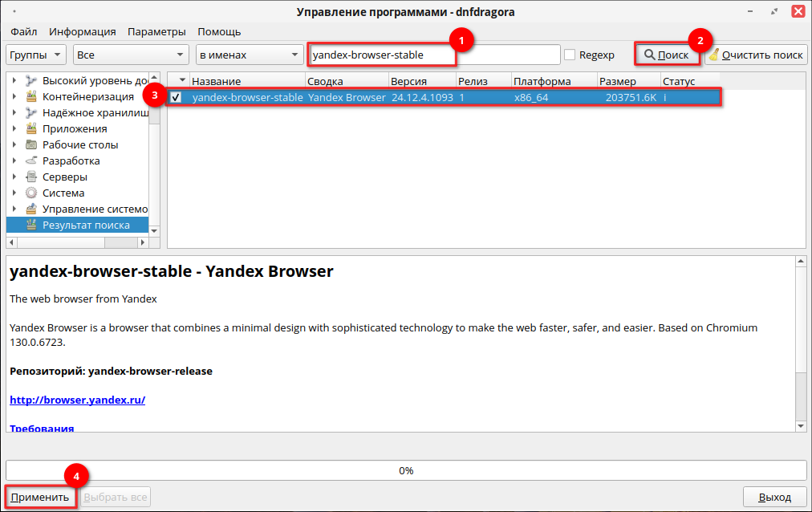812x512 pixels.
Task: Open the Информация menu
Action: (x=83, y=31)
